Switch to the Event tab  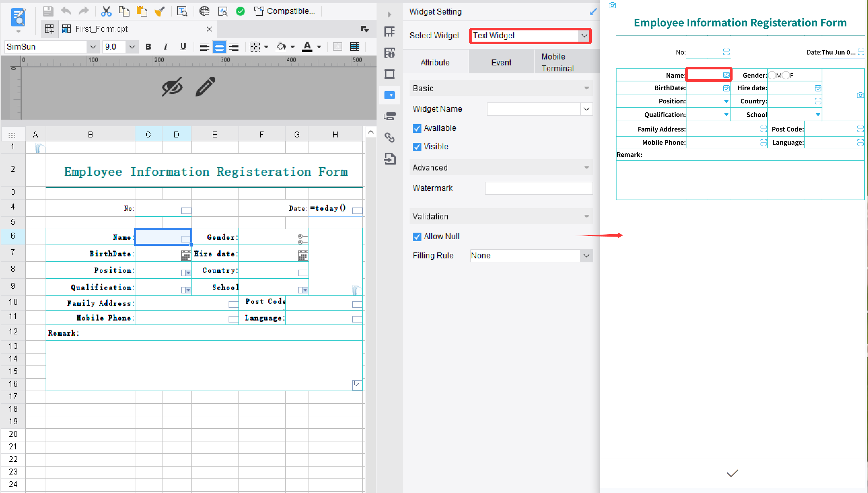[501, 62]
